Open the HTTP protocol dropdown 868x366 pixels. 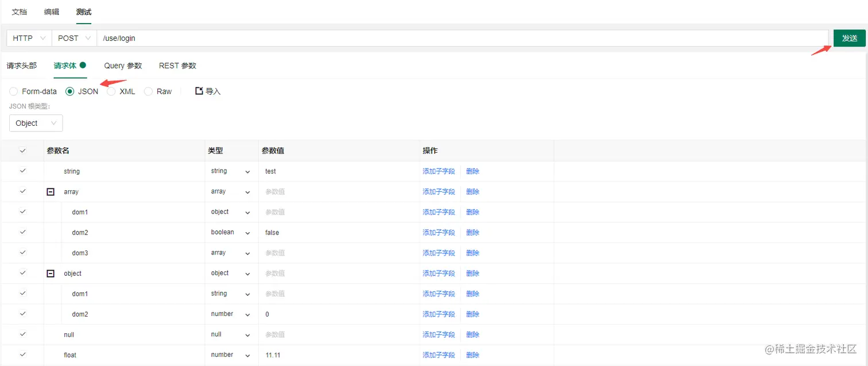(x=29, y=38)
